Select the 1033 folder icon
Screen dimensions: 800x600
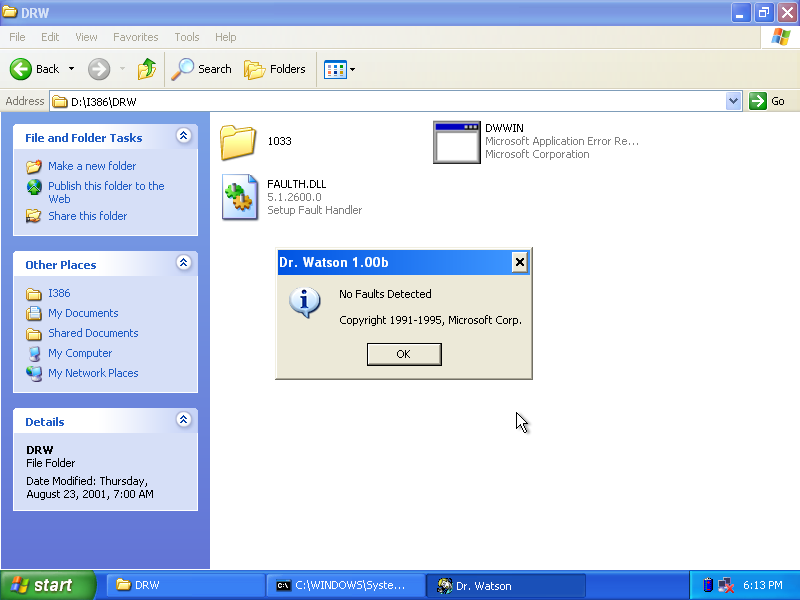(238, 141)
